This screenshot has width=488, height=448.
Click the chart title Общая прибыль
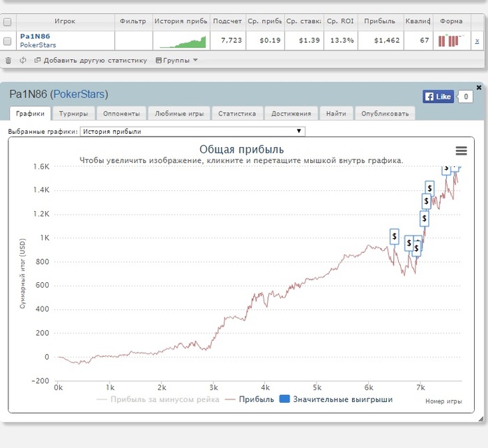[241, 149]
